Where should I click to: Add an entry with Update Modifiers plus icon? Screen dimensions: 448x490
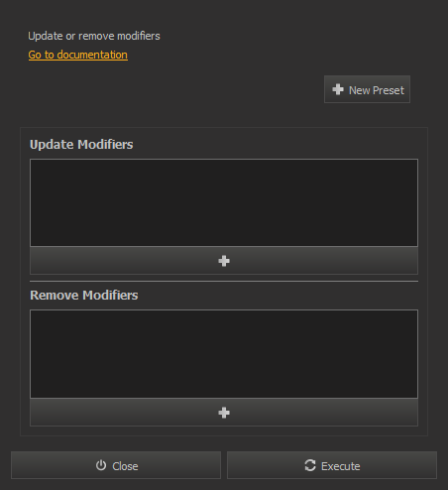point(224,261)
